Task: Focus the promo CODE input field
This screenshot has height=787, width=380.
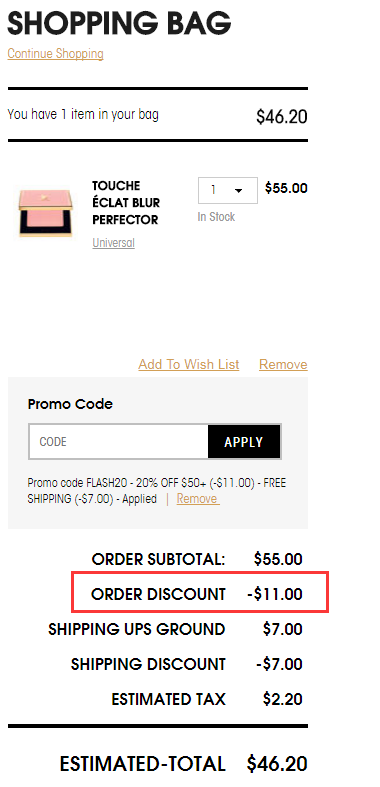Action: point(118,442)
